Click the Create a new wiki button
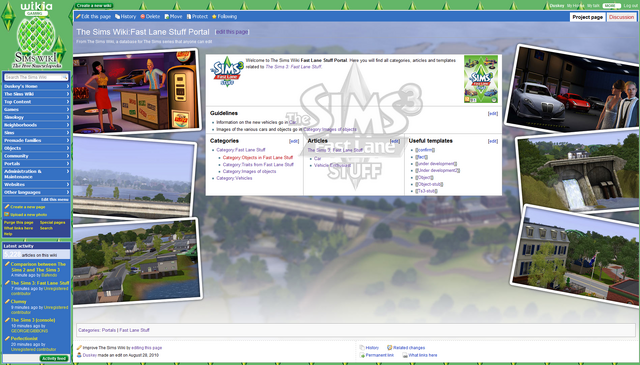640x365 pixels. point(94,6)
